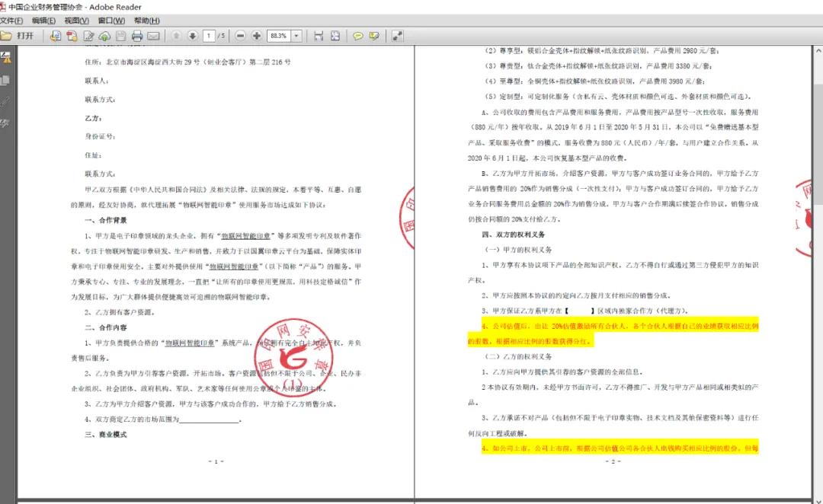Zoom out with the minus button
Viewport: 823px width, 504px height.
tap(240, 36)
